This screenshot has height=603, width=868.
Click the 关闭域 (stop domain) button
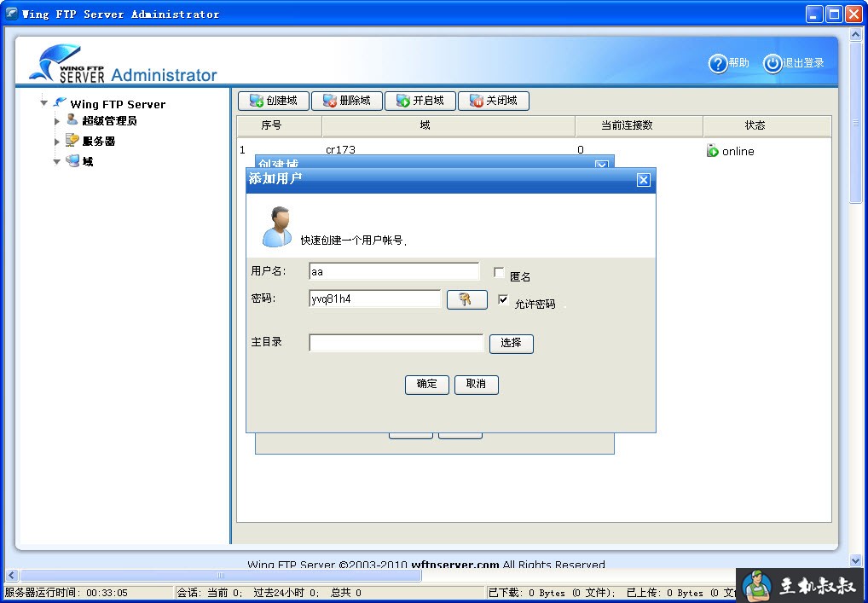click(x=493, y=101)
